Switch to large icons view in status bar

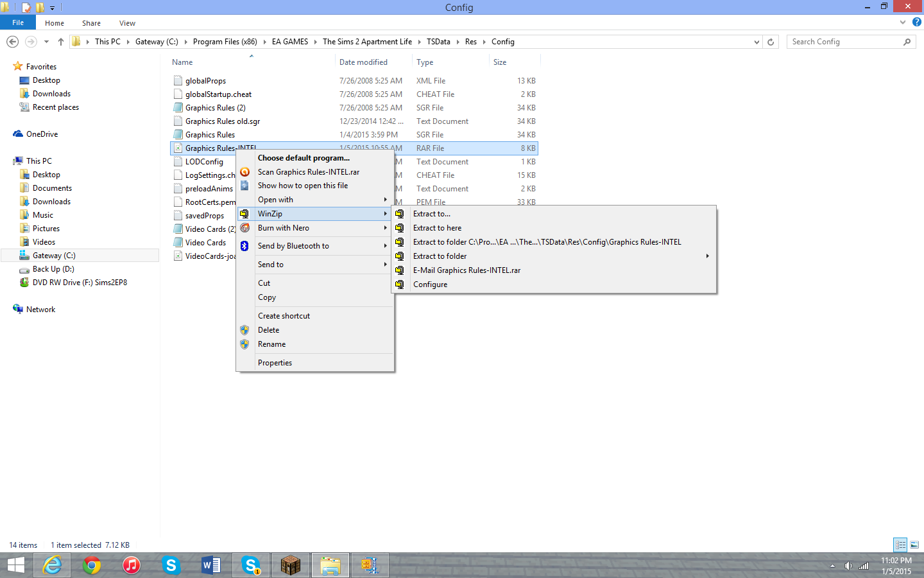coord(914,545)
